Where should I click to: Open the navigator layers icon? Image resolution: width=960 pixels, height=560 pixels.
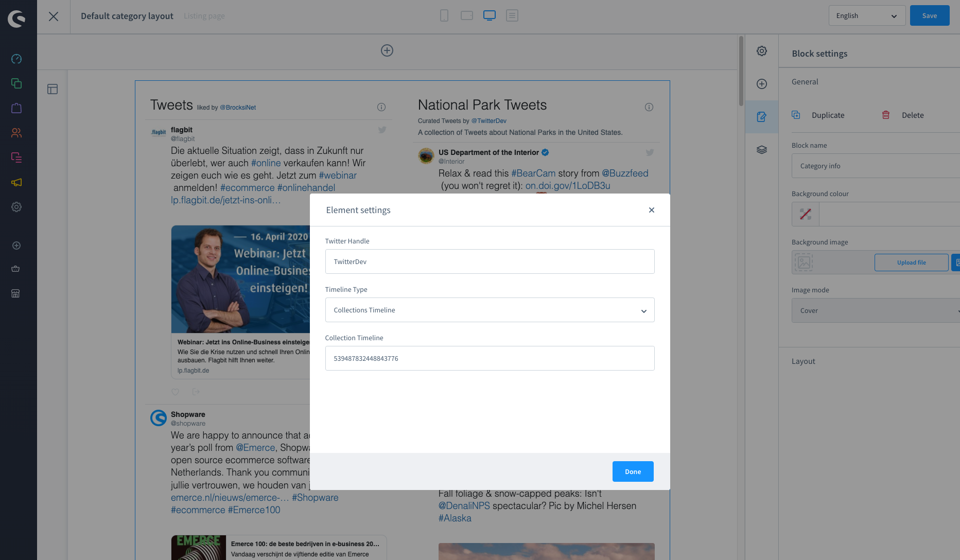[x=762, y=150]
